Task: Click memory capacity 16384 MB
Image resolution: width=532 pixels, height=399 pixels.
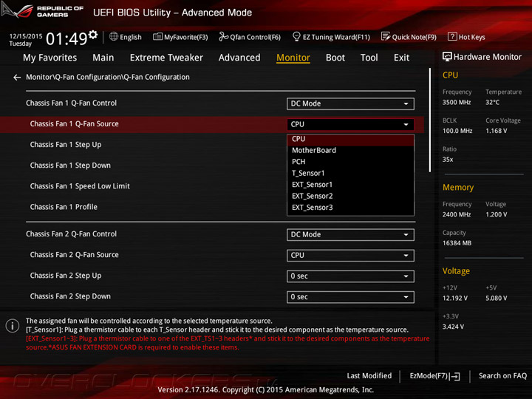Action: click(457, 243)
